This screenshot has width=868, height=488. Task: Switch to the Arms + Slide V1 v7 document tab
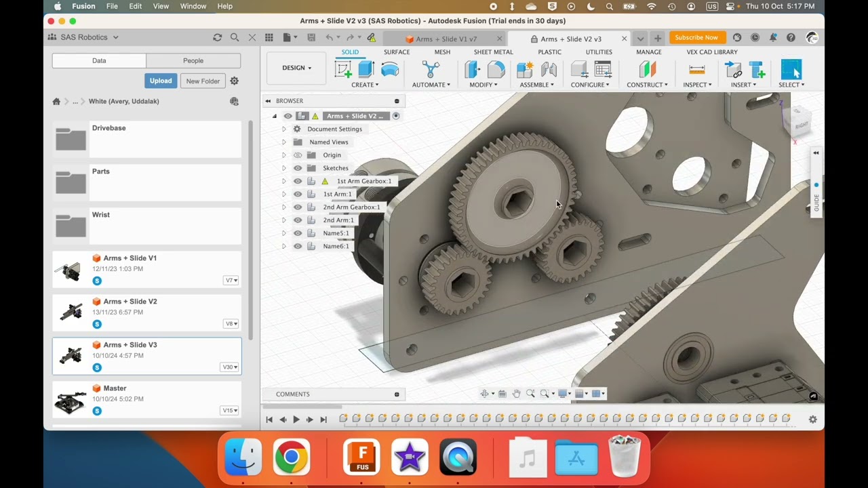(x=446, y=39)
